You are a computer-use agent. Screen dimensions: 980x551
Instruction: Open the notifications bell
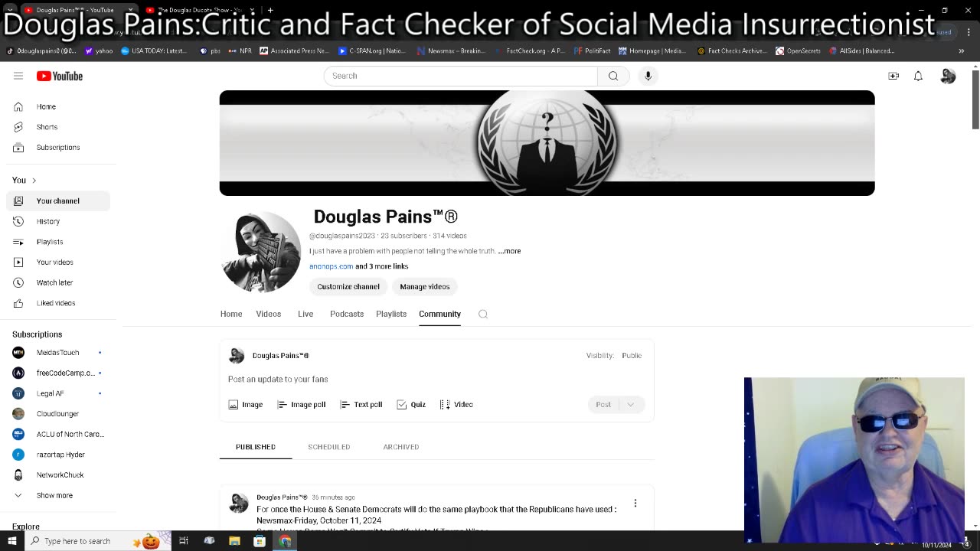pos(918,76)
